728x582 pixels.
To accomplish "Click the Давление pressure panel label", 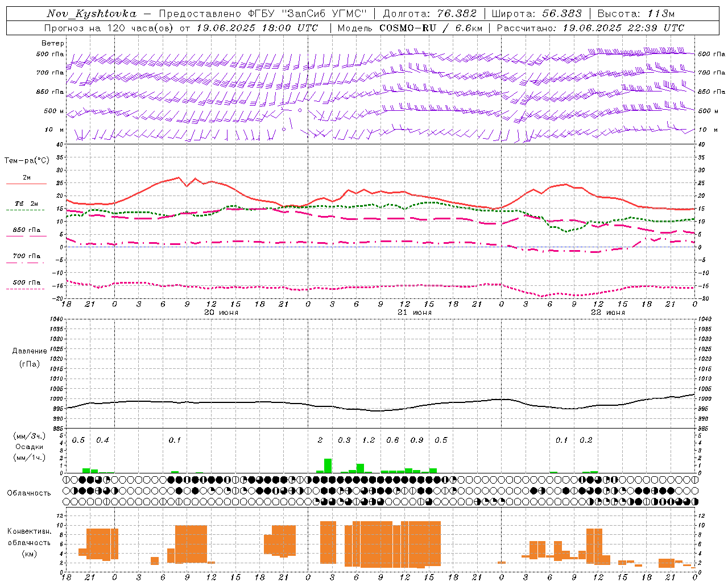I will tap(30, 351).
